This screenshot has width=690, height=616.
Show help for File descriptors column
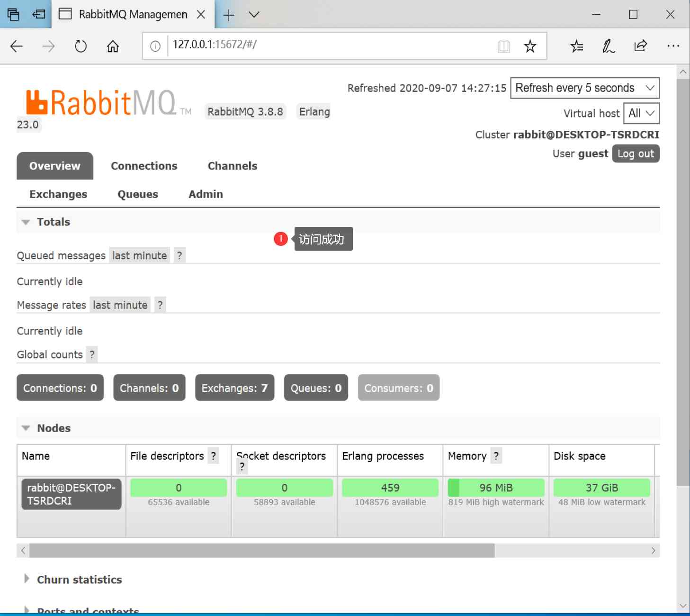213,456
